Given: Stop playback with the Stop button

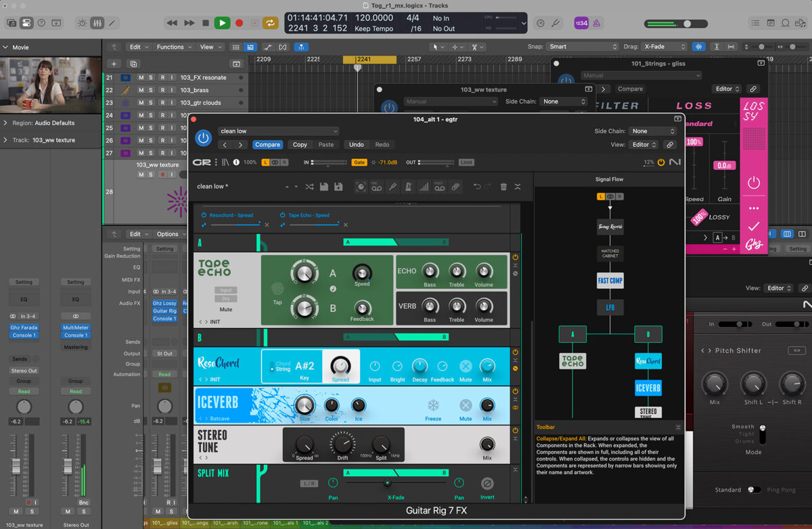Looking at the screenshot, I should coord(206,23).
